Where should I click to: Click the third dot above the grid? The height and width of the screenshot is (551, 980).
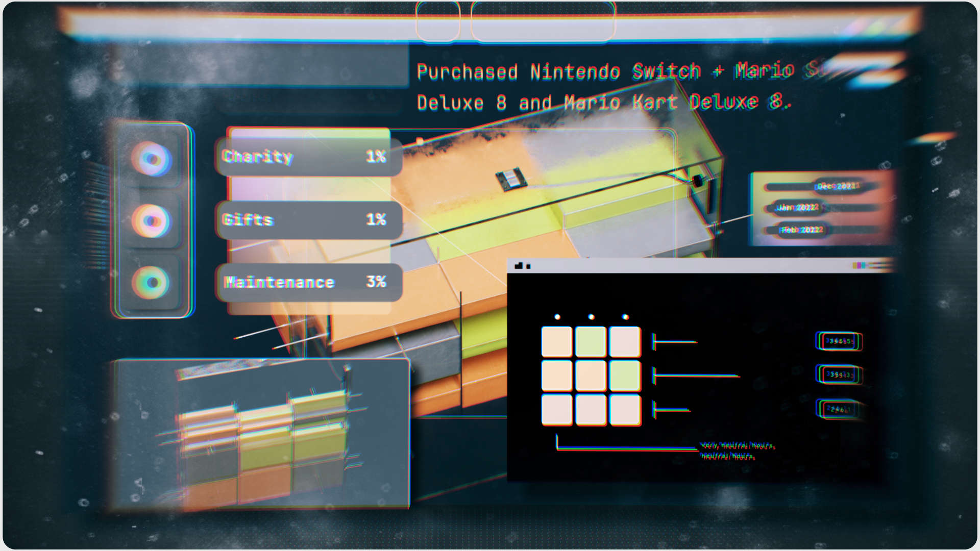625,317
